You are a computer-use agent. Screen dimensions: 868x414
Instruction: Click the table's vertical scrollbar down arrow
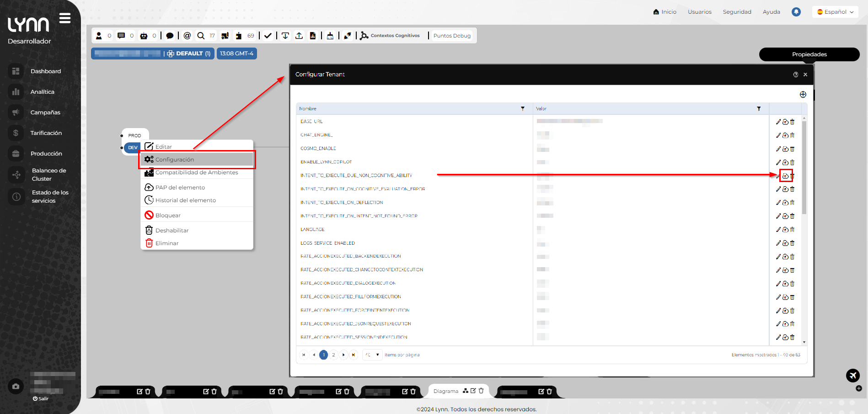(x=804, y=342)
